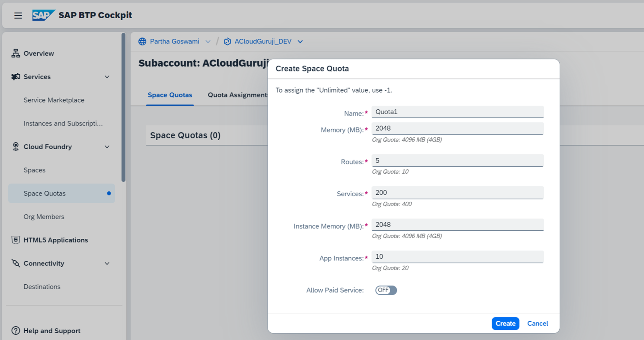Click the Services puzzle icon
This screenshot has width=644, height=340.
pos(15,77)
